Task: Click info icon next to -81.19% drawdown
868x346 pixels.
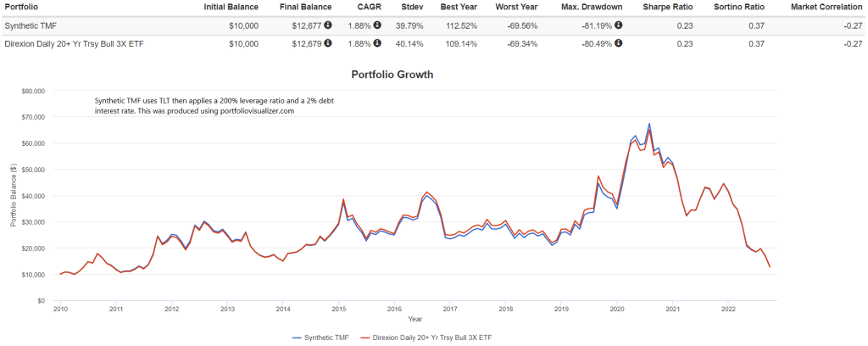Action: click(618, 25)
